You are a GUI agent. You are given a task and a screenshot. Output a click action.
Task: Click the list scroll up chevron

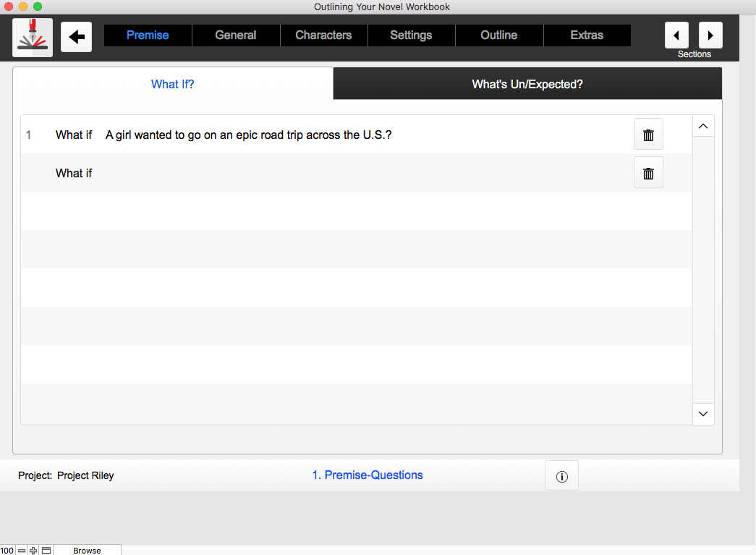pyautogui.click(x=703, y=127)
